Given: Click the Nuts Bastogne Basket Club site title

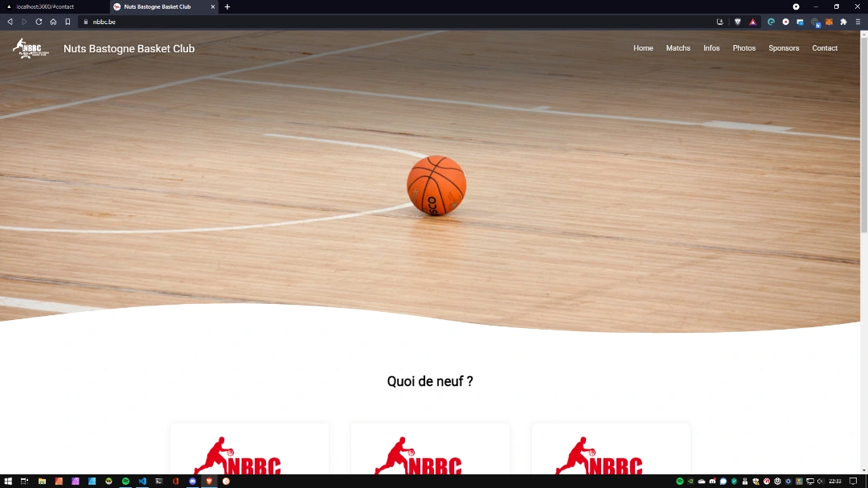Looking at the screenshot, I should pos(129,49).
